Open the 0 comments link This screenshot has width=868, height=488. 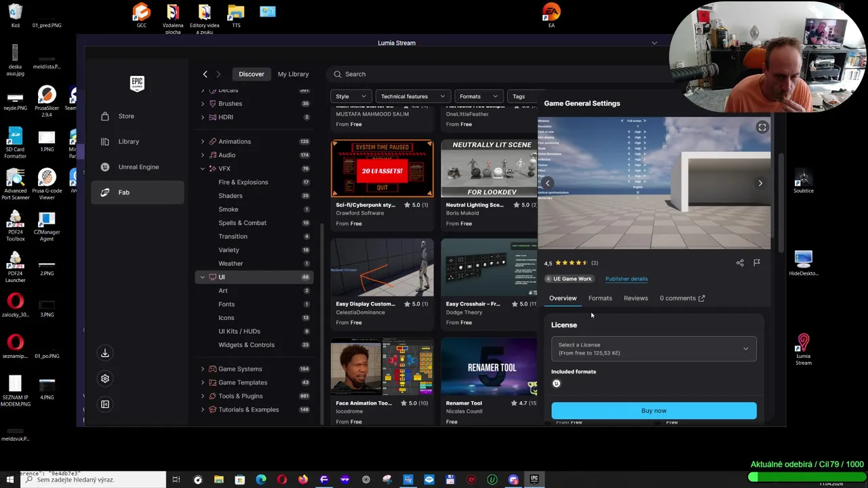pos(682,298)
